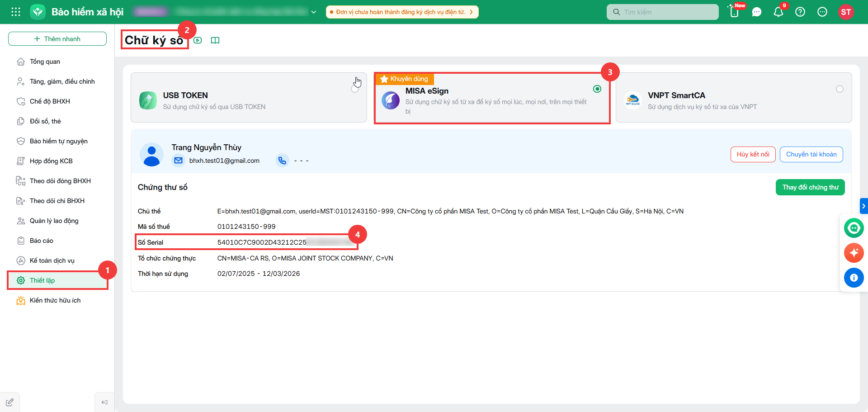Screen dimensions: 868x412
Task: Click the USB TOKEN green icon
Action: 148,100
